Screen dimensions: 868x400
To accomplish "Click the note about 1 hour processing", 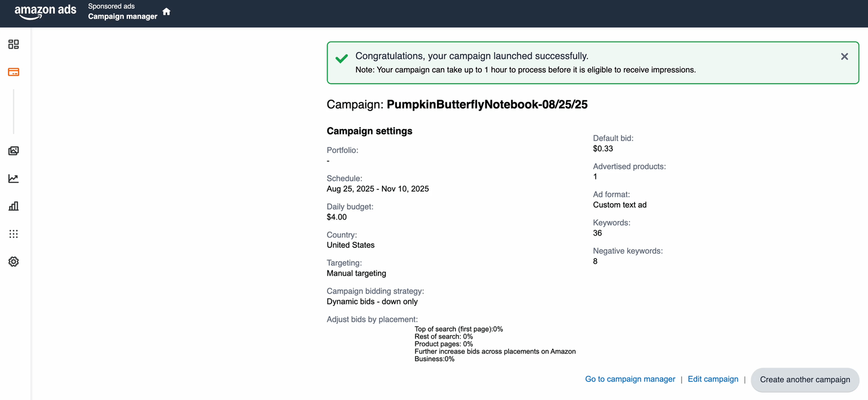I will click(x=525, y=70).
